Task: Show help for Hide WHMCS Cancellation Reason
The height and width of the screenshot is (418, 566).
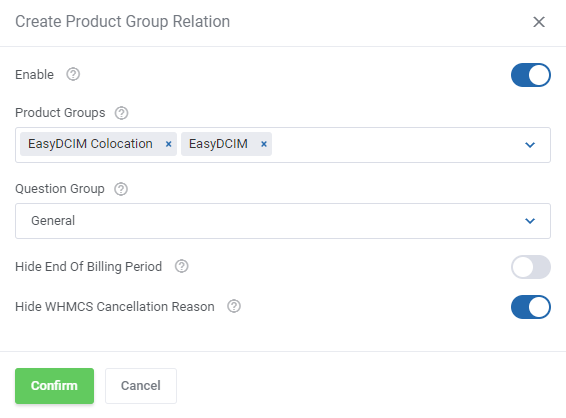Action: pos(234,306)
